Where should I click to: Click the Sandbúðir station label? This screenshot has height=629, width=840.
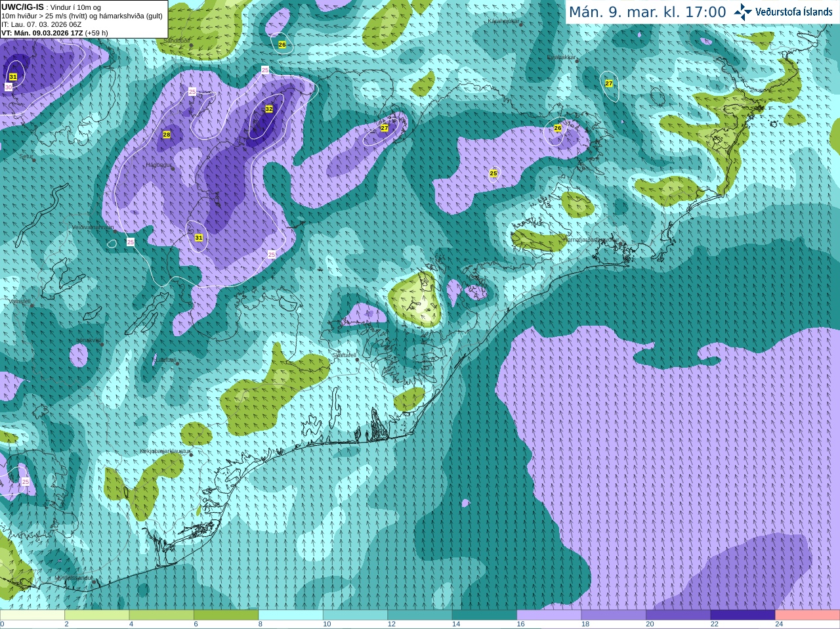pos(177,40)
